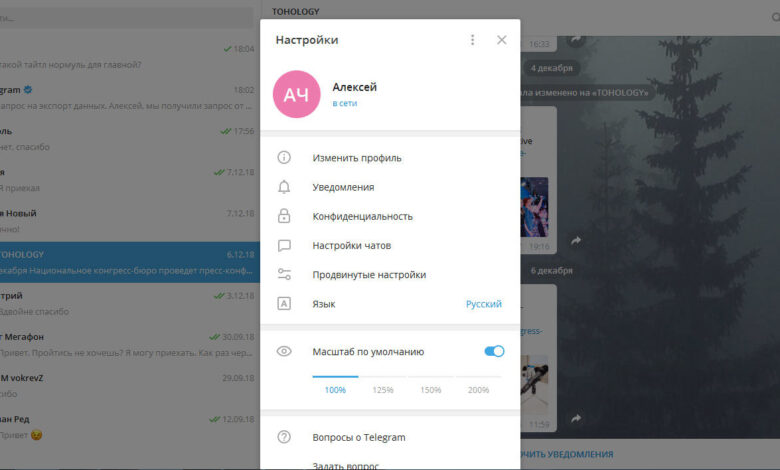The height and width of the screenshot is (470, 780).
Task: Open the Продвинутые настройки section
Action: 369,275
